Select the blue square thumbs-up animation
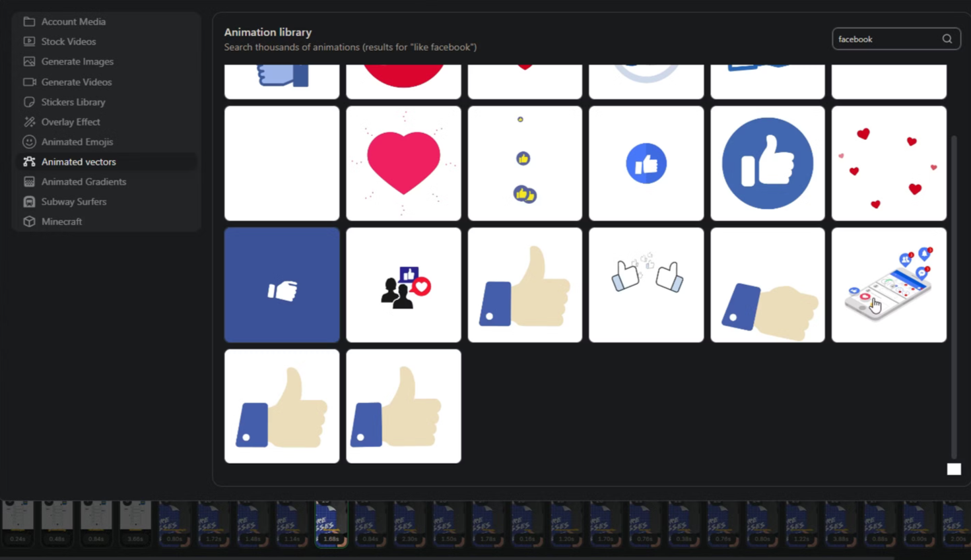The width and height of the screenshot is (971, 560). coord(282,285)
